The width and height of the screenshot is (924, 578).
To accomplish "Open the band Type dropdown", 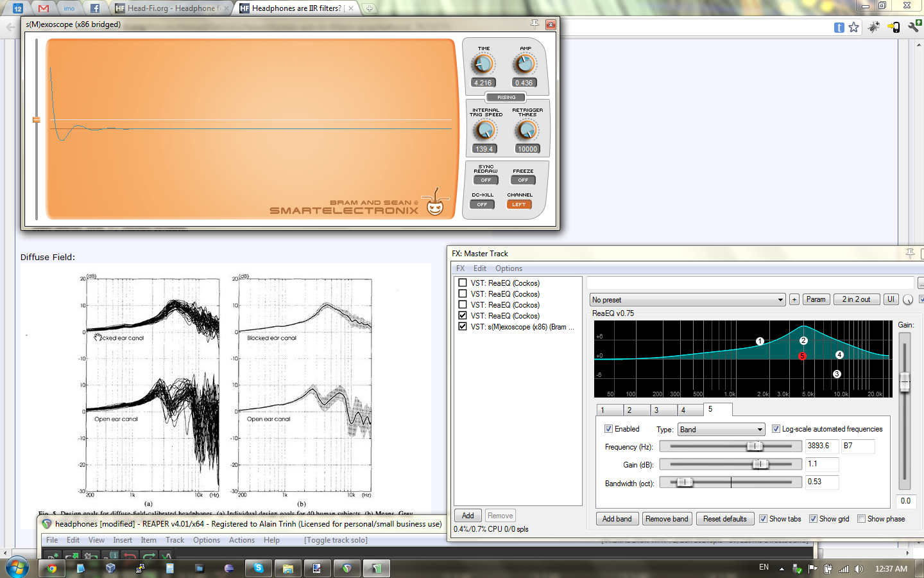I will click(721, 430).
